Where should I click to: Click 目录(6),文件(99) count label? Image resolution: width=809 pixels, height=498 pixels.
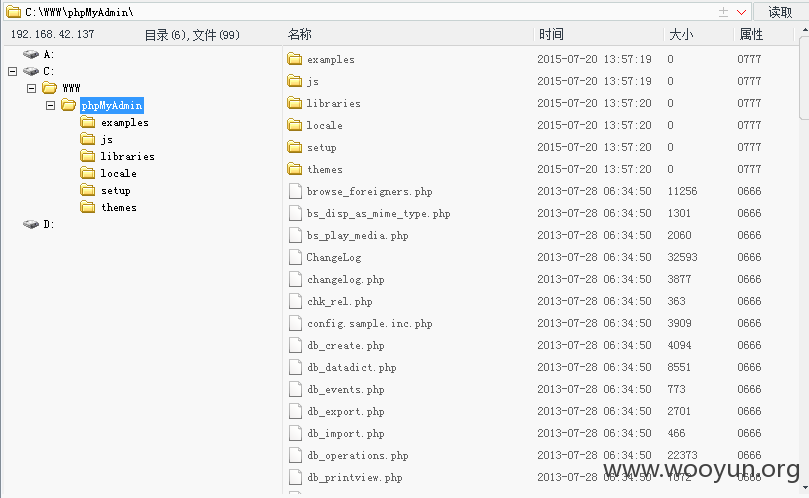tap(192, 35)
